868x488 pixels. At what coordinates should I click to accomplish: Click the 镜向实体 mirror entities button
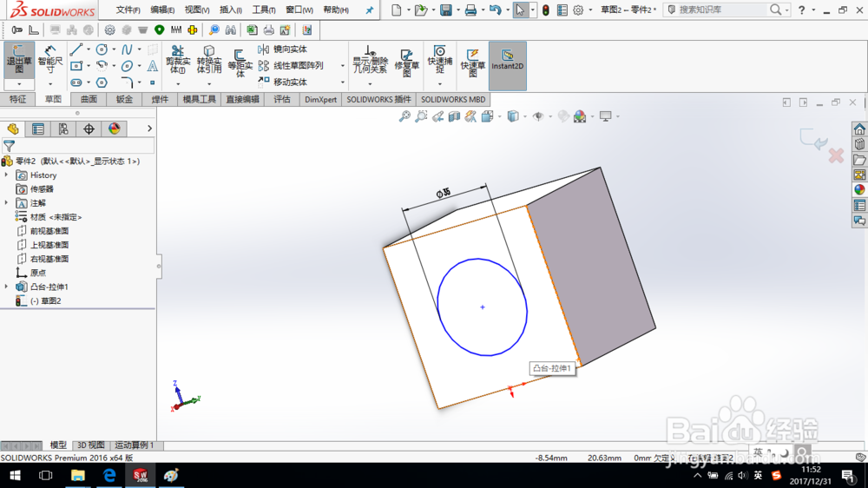click(283, 49)
